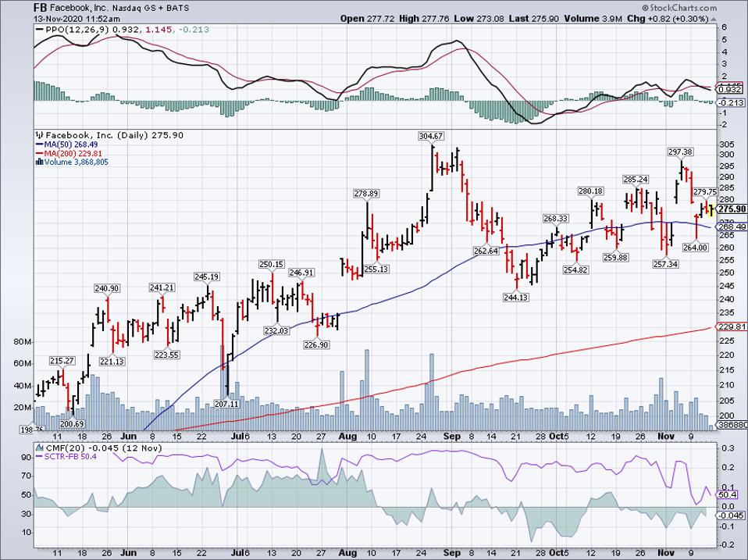The height and width of the screenshot is (560, 748).
Task: Click the 229.81 MA(200) tag on right axis
Action: (x=732, y=326)
